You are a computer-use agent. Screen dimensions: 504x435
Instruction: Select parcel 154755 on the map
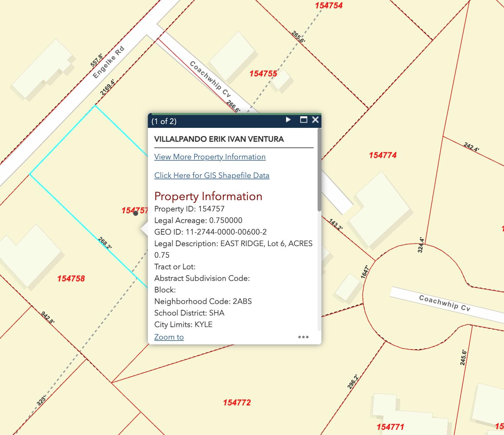tap(263, 74)
